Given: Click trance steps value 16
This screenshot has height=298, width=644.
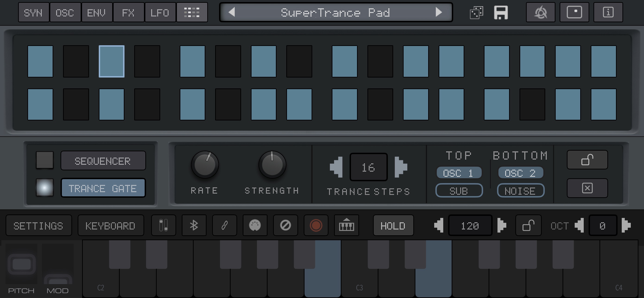Looking at the screenshot, I should point(369,167).
